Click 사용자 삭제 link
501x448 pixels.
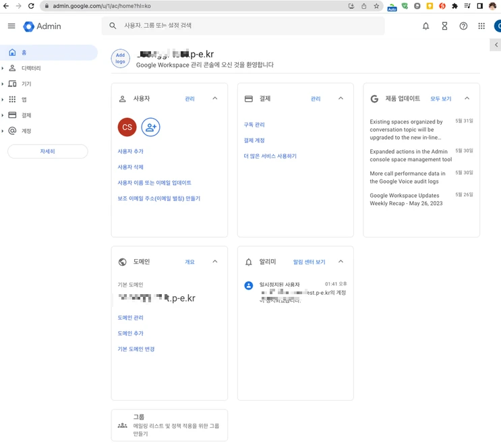point(130,167)
